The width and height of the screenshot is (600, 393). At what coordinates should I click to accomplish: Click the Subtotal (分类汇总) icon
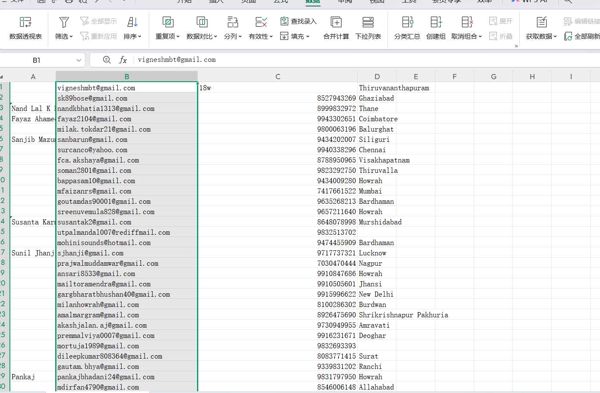(407, 22)
